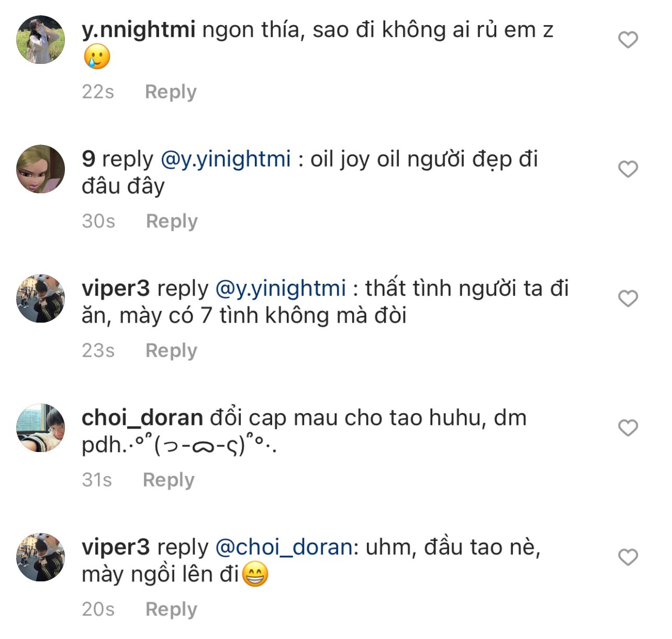Open y.nnightmi's profile picture
672x639 pixels.
[x=41, y=40]
